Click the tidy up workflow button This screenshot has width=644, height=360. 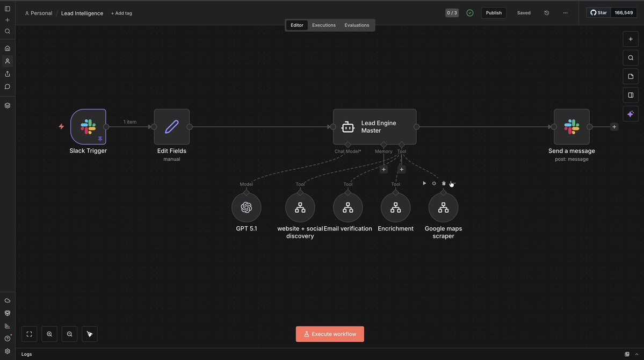tap(90, 334)
